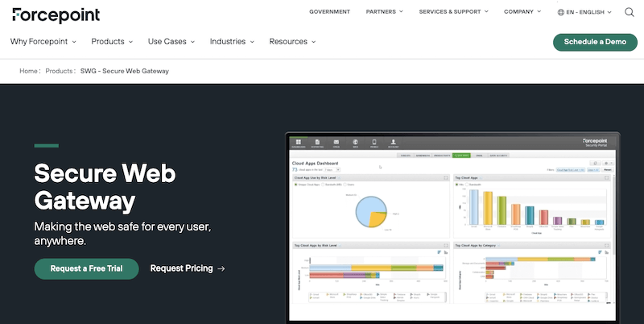644x324 pixels.
Task: Expand the Services & Support menu
Action: coord(453,12)
